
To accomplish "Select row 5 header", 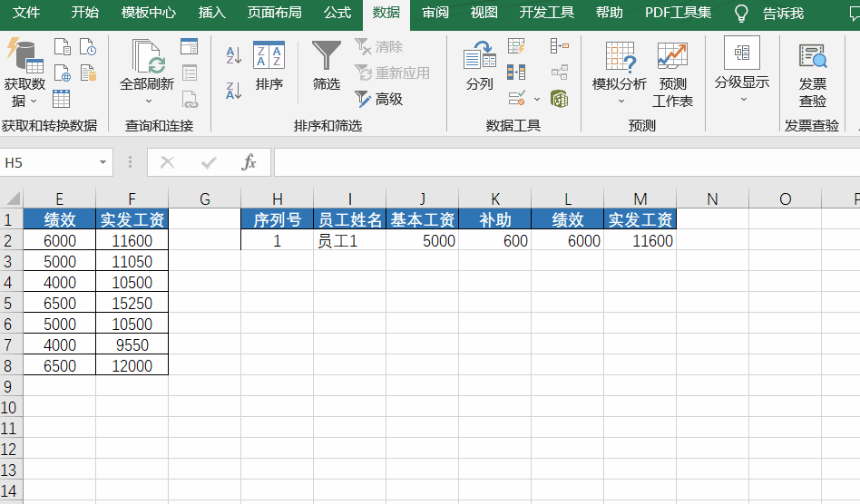I will (x=11, y=303).
